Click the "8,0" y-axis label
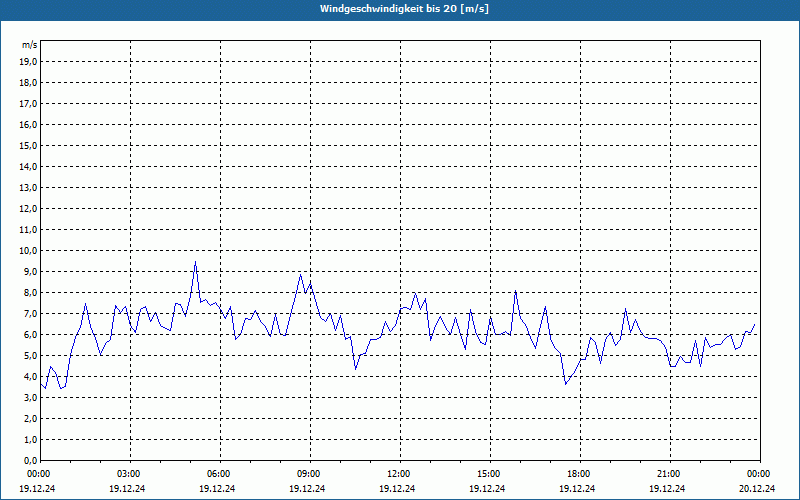This screenshot has width=800, height=500. coord(30,292)
